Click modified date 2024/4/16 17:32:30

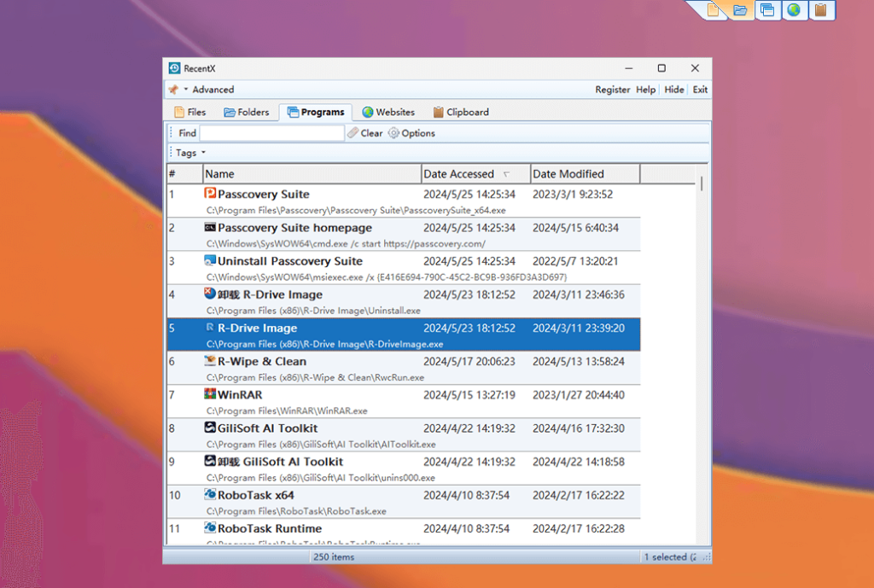coord(578,428)
